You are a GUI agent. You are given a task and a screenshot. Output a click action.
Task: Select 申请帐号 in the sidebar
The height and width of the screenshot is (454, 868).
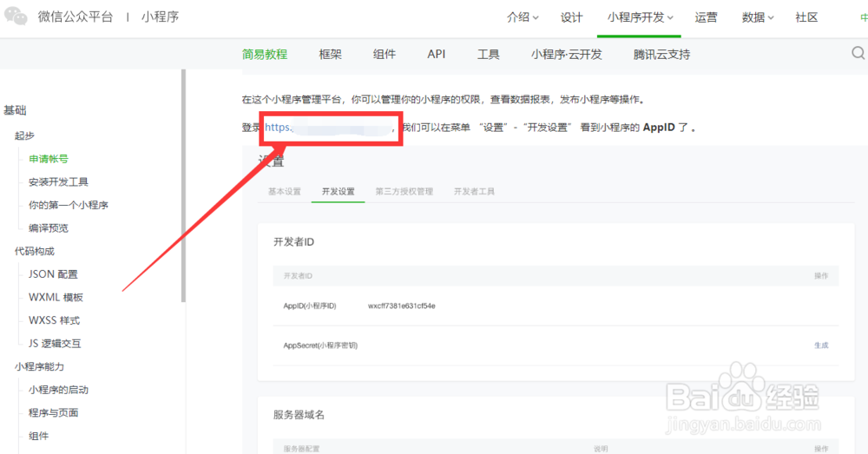pos(49,159)
